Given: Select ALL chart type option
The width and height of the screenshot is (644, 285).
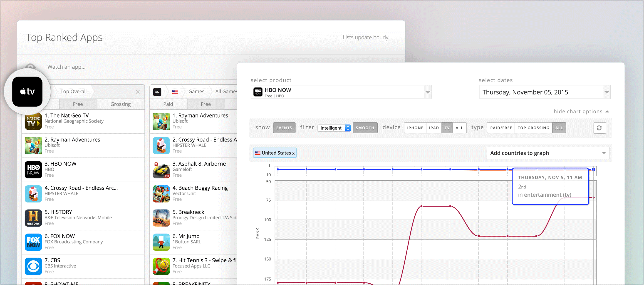Looking at the screenshot, I should coord(559,128).
